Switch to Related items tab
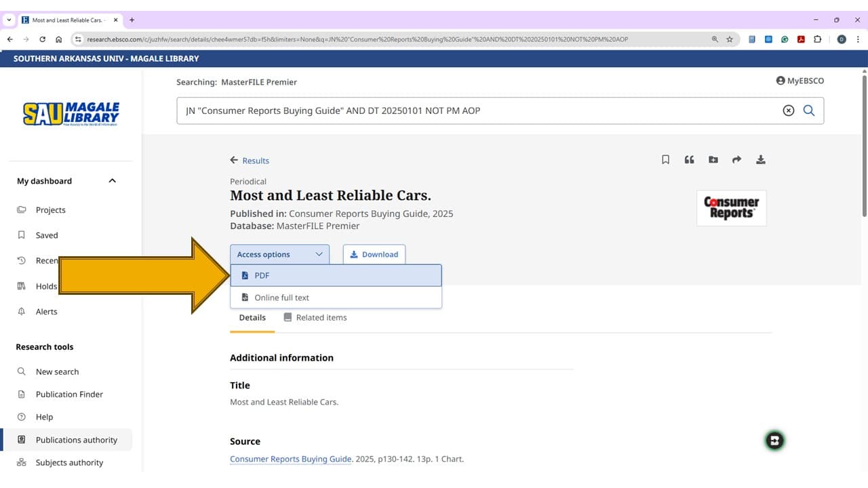This screenshot has width=868, height=488. 315,317
